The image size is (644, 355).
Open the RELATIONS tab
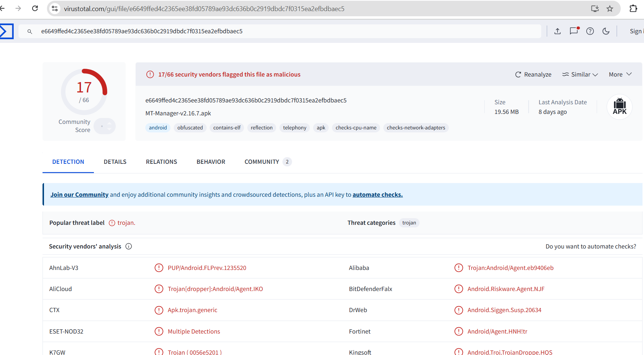click(x=162, y=162)
